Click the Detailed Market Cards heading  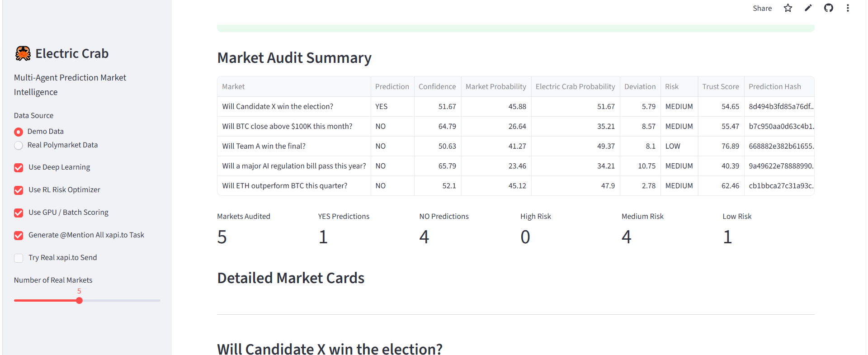click(291, 278)
